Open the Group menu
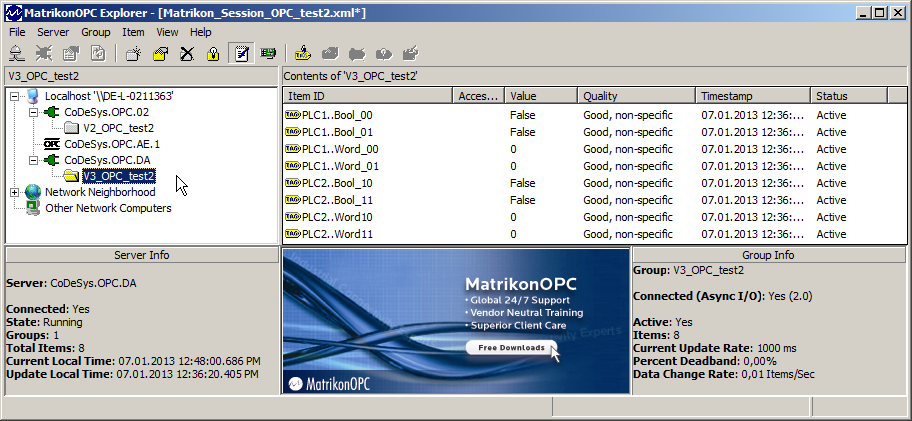The image size is (912, 421). [x=96, y=32]
